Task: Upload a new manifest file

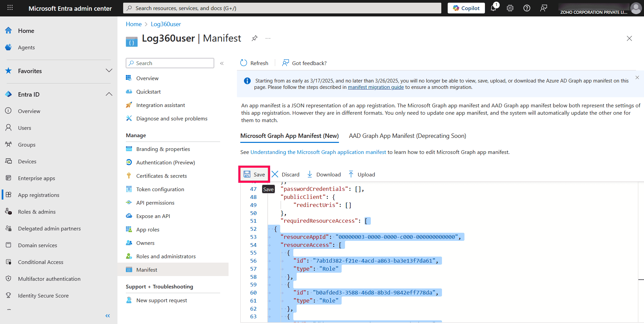Action: click(361, 174)
